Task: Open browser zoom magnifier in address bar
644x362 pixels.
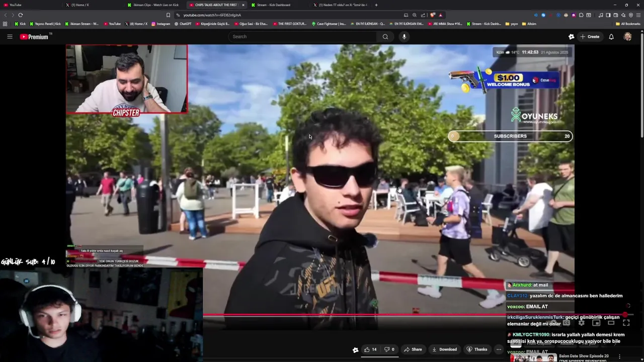Action: coord(414,15)
